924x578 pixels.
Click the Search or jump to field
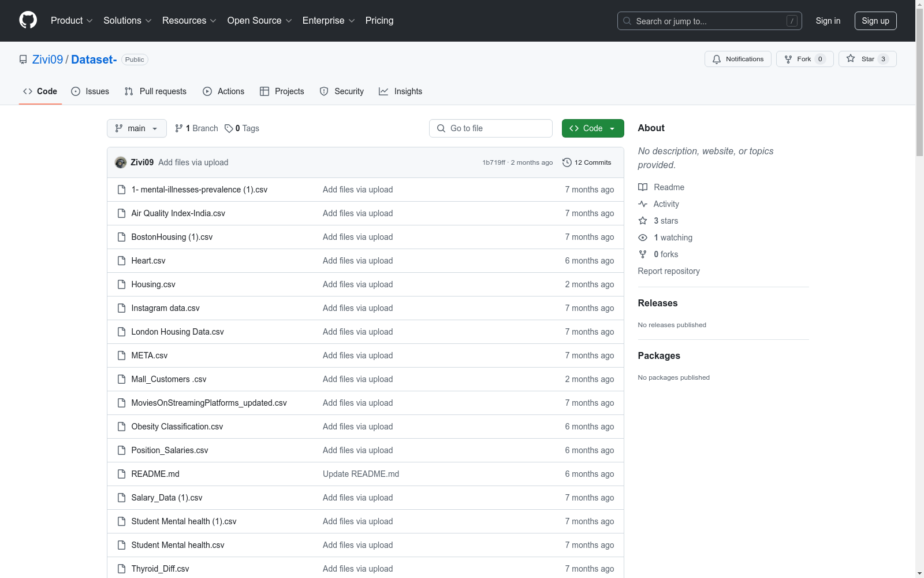tap(710, 21)
